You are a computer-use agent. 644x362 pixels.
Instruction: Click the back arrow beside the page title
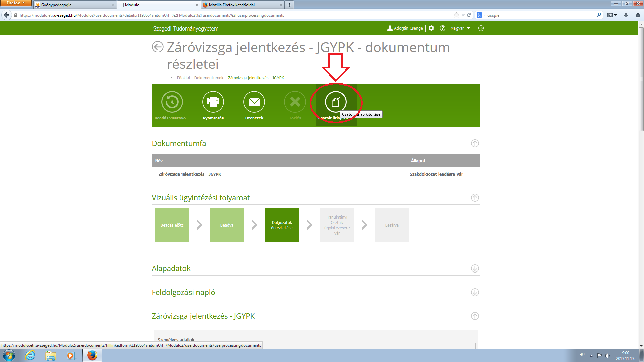(158, 47)
